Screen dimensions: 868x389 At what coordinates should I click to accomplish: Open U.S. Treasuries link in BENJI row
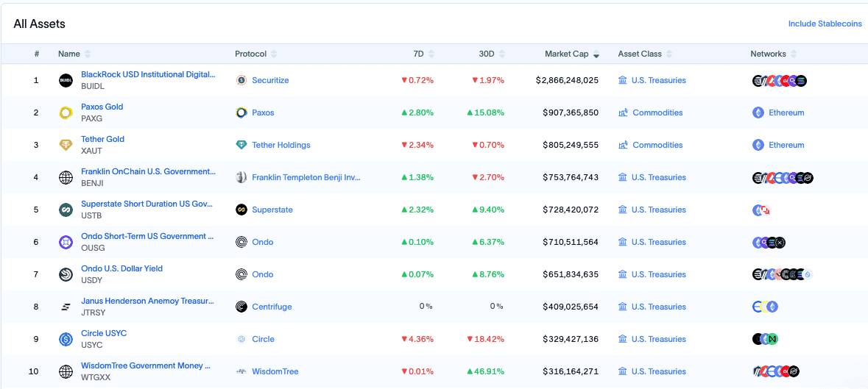click(659, 177)
